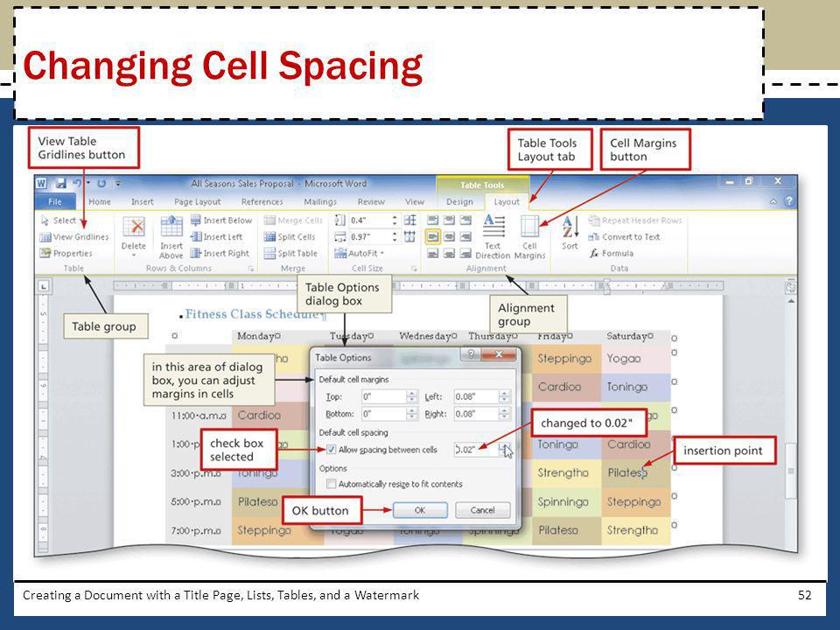Select the highlighted Align Center Left icon

pyautogui.click(x=433, y=237)
